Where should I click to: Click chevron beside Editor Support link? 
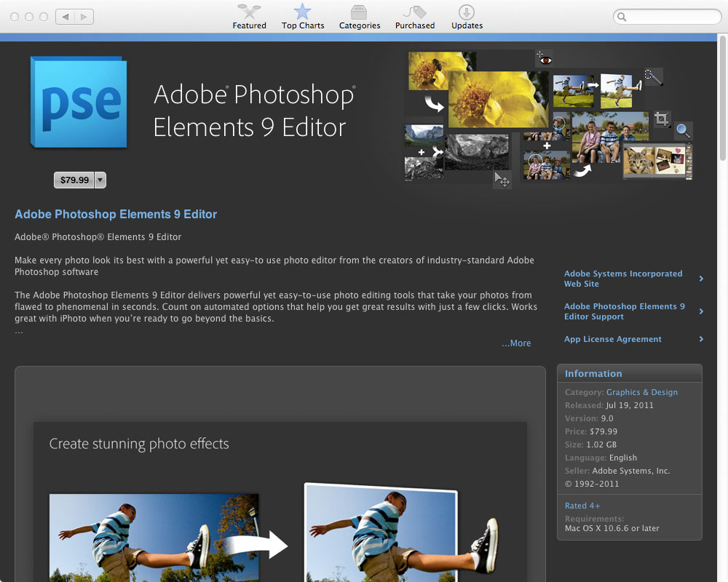701,311
